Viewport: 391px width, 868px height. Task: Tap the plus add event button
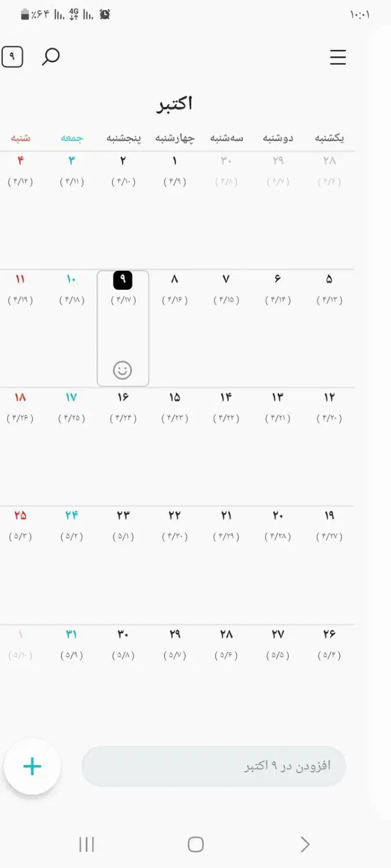click(x=32, y=766)
